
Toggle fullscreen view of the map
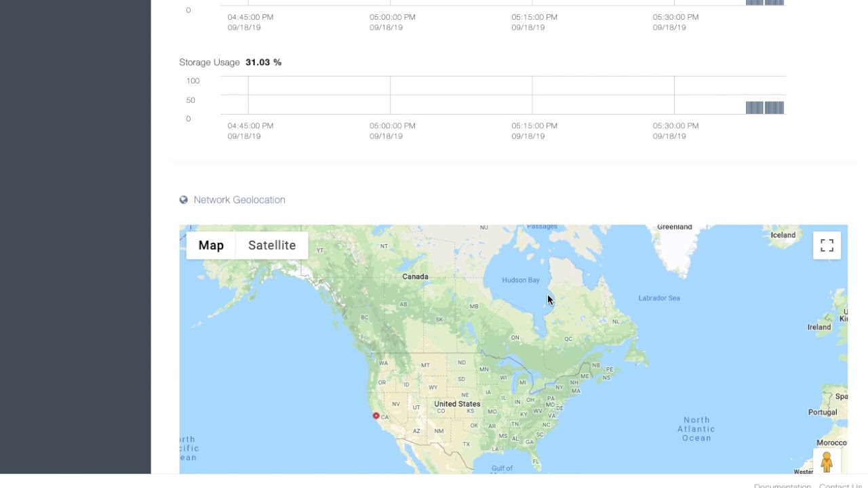coord(827,245)
